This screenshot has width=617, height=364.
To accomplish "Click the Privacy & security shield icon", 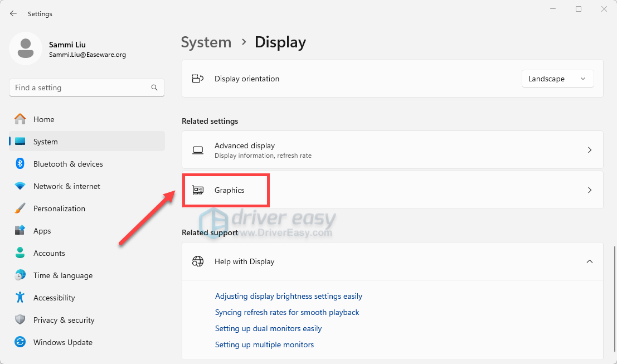I will tap(20, 320).
